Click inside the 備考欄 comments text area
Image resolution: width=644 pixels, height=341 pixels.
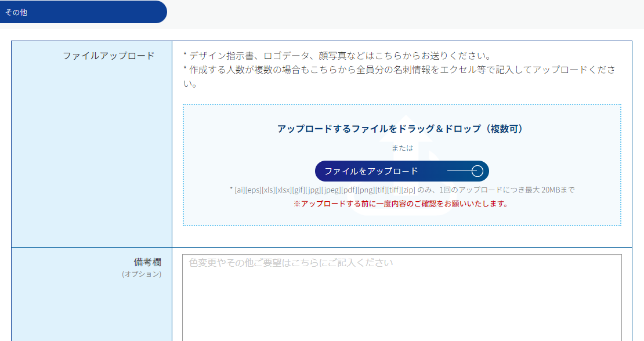[x=402, y=296]
